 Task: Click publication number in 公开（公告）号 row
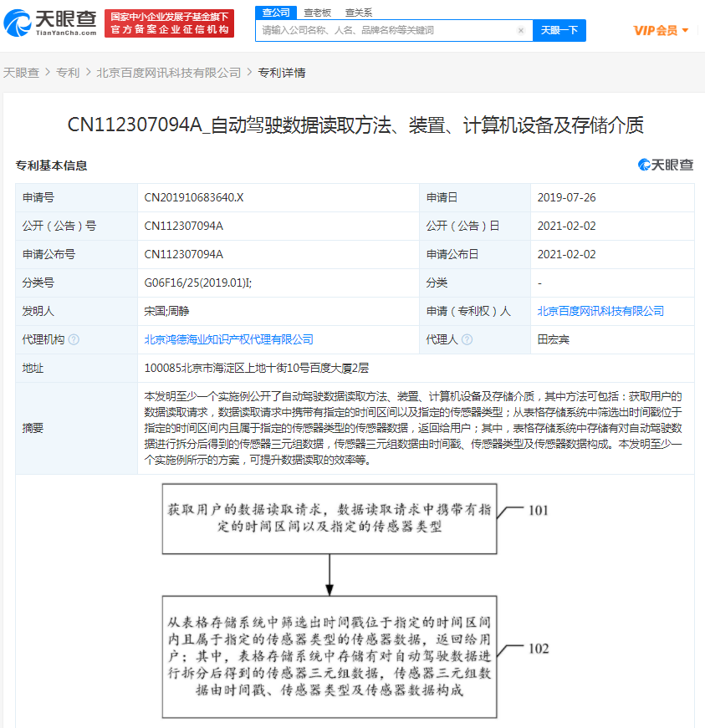click(x=183, y=227)
